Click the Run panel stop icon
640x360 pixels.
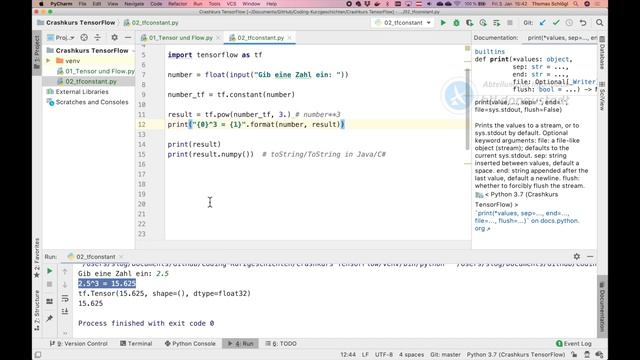(x=49, y=284)
